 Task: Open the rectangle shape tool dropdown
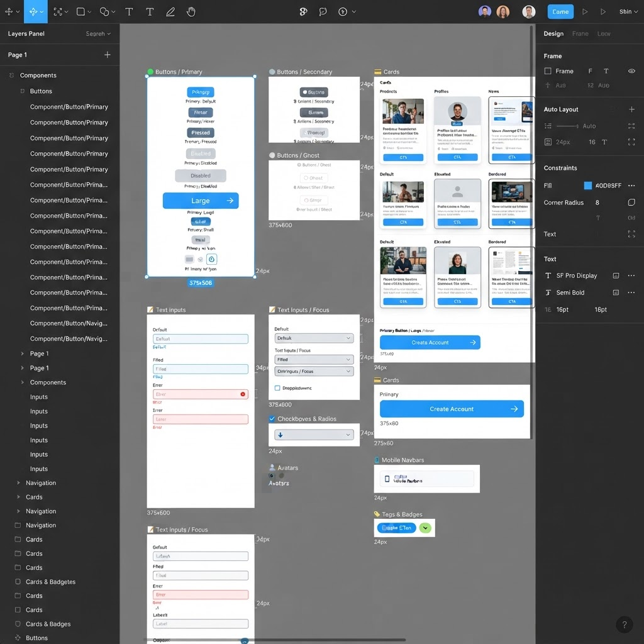(x=89, y=12)
